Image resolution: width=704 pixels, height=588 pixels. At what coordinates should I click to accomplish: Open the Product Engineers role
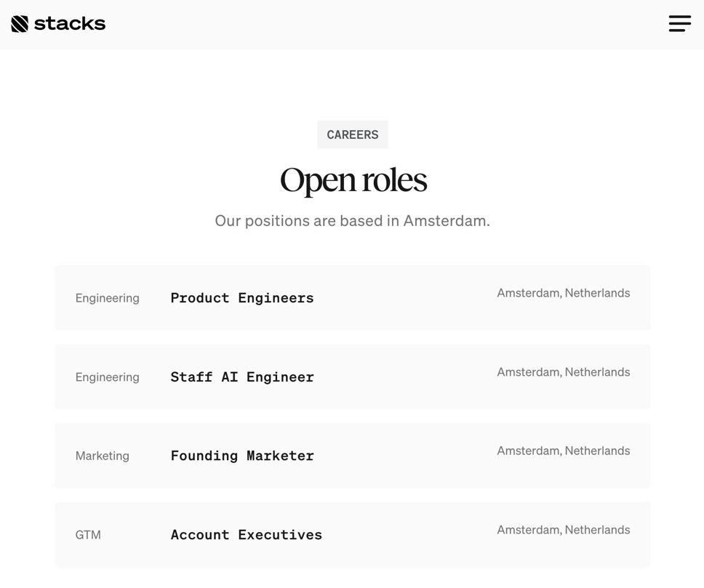pyautogui.click(x=242, y=298)
